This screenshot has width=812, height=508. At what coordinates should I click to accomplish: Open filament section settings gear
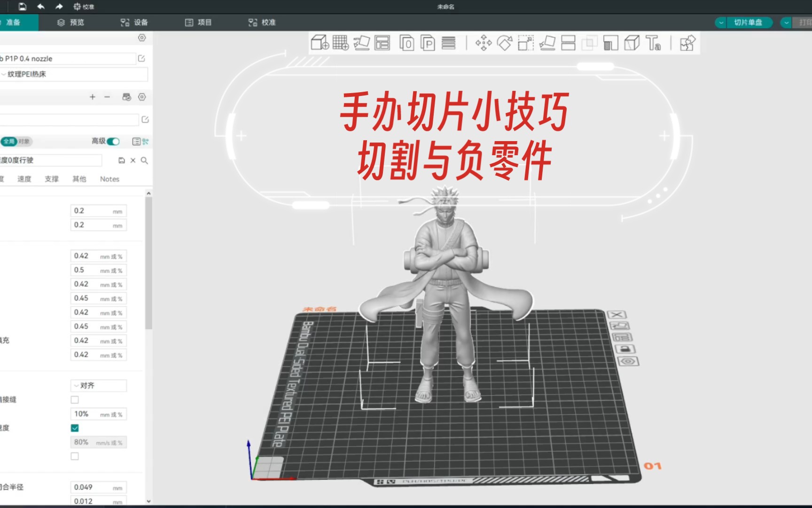click(x=142, y=97)
